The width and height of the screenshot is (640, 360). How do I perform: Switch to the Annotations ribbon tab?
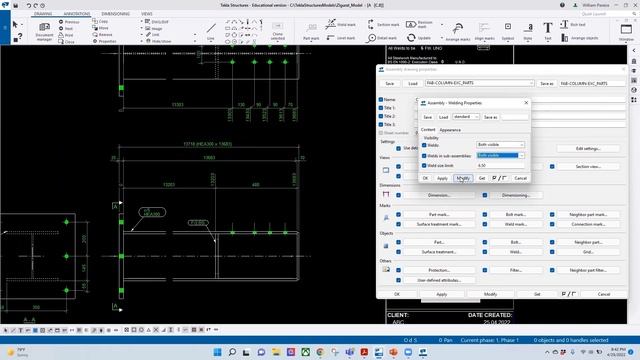(x=77, y=14)
